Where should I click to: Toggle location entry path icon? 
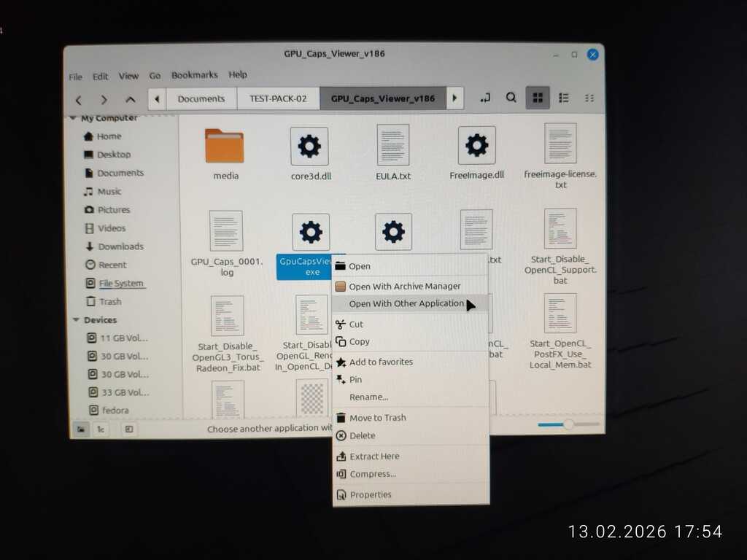coord(485,98)
